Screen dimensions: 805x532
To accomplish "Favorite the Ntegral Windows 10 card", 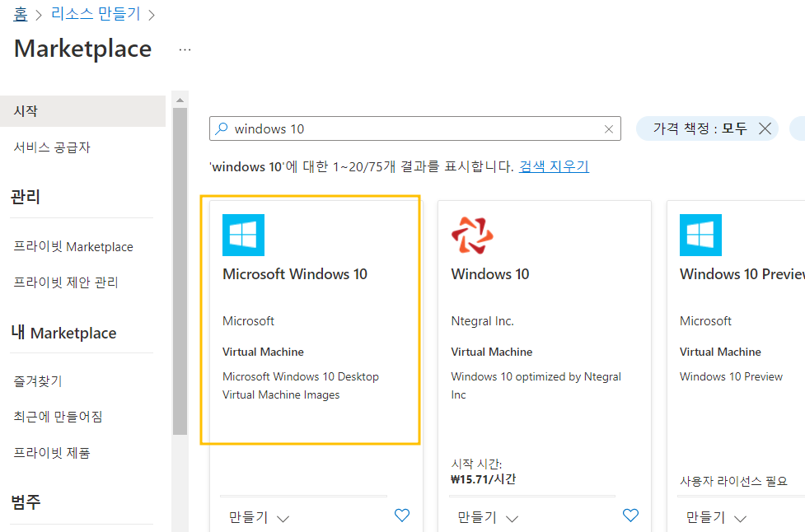I will pos(630,515).
